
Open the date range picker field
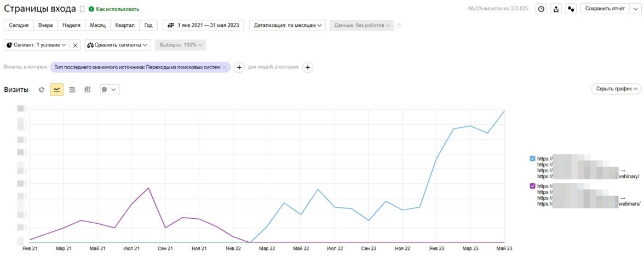point(203,25)
